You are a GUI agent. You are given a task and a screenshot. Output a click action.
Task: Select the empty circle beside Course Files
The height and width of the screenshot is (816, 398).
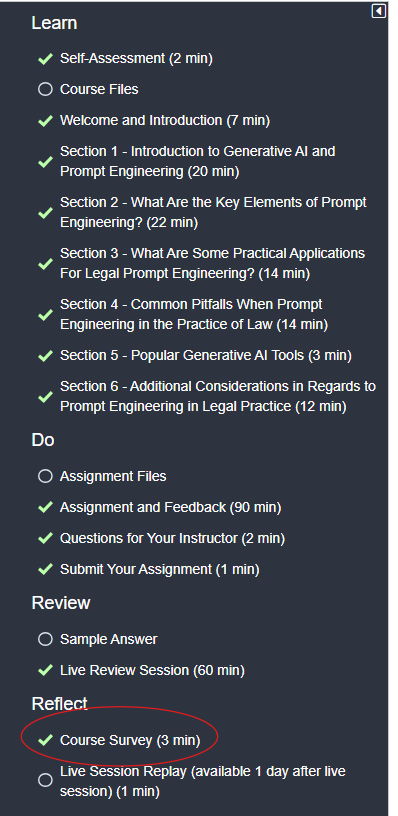tap(45, 90)
